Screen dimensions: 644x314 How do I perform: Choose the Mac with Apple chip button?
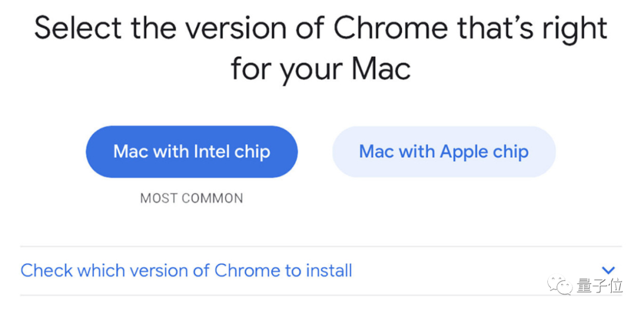pyautogui.click(x=444, y=152)
